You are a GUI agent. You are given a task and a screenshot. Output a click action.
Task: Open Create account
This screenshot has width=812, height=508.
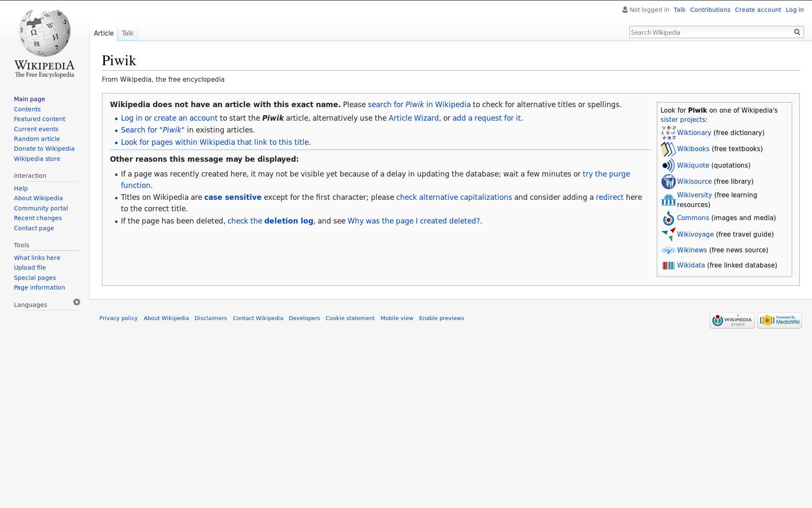[758, 10]
